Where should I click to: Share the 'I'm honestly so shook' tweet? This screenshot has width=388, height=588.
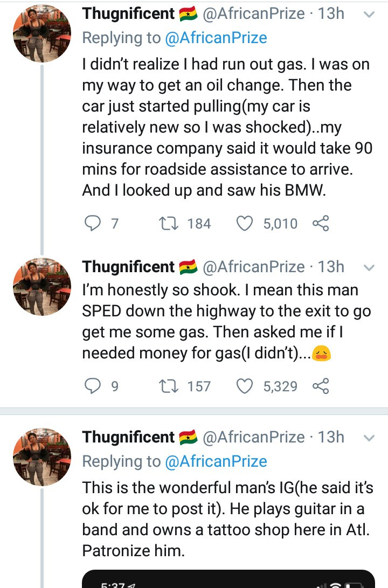tap(321, 386)
